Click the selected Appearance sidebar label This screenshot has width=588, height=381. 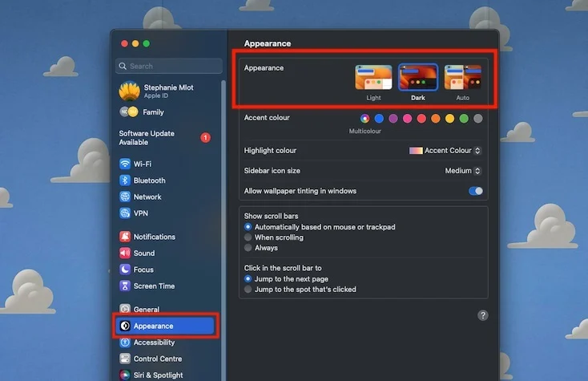coord(153,326)
